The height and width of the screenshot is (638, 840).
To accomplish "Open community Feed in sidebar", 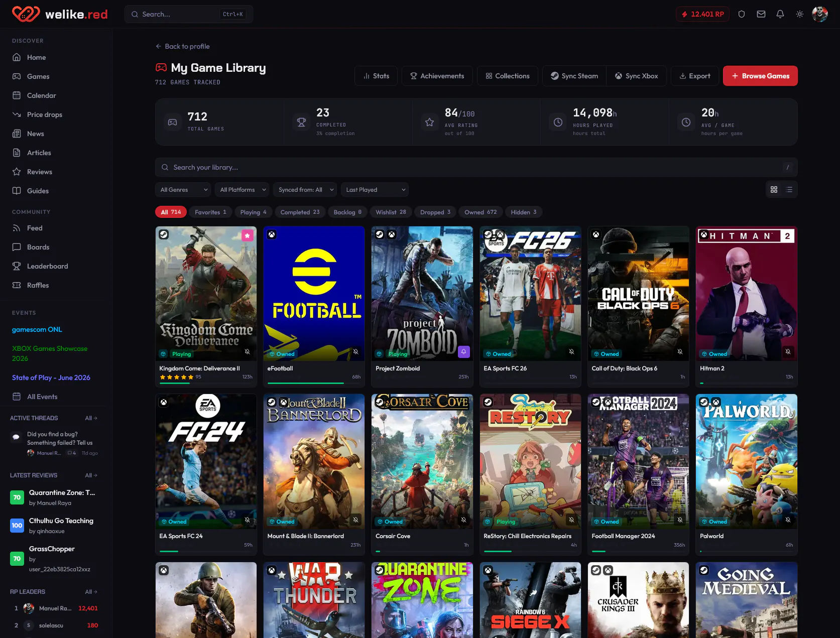I will coord(56,228).
